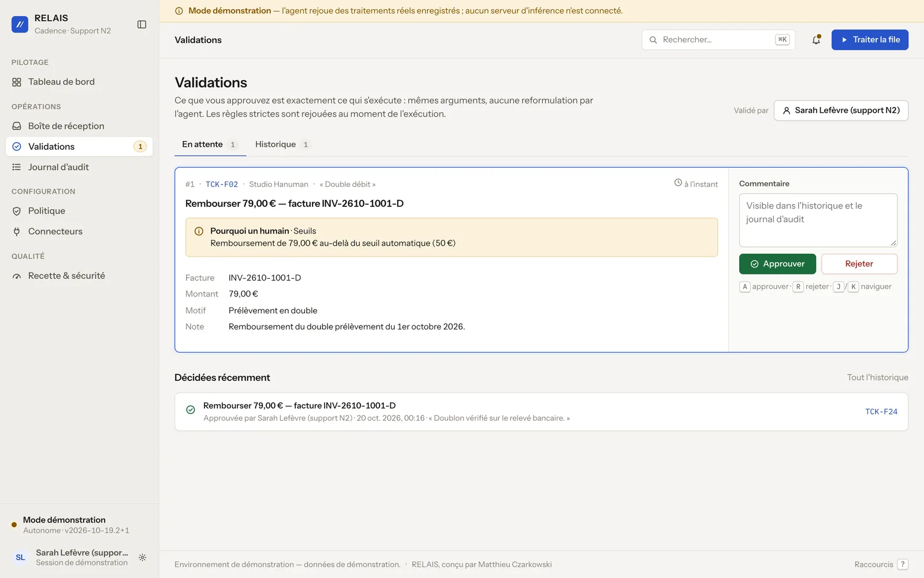Viewport: 924px width, 578px height.
Task: Approve the refund with Approuver
Action: click(777, 264)
